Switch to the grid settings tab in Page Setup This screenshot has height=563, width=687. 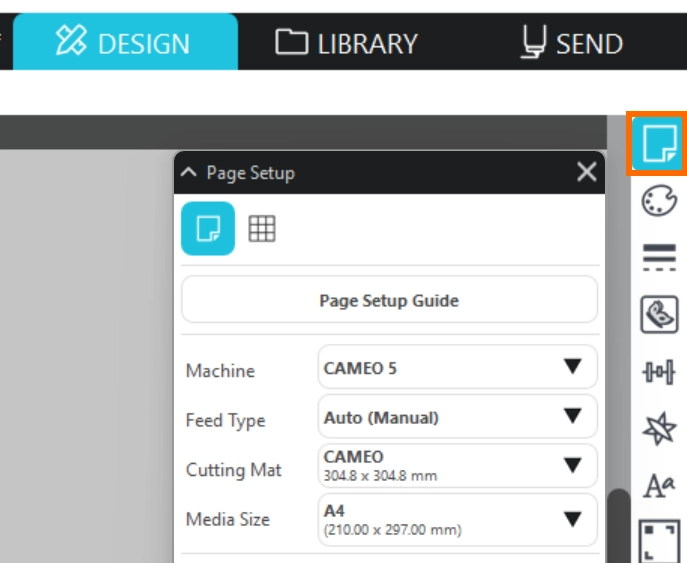[262, 229]
